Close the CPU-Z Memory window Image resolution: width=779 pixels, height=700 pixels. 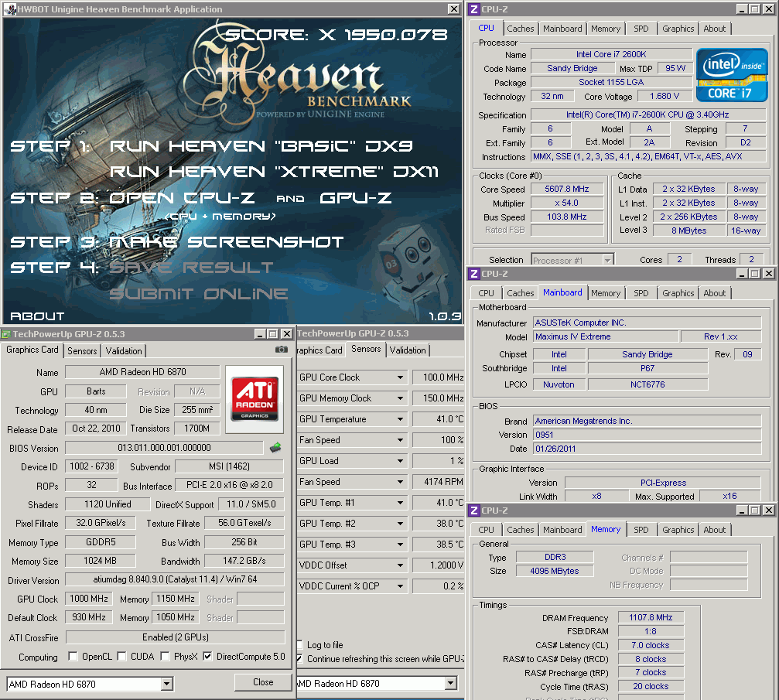point(769,510)
